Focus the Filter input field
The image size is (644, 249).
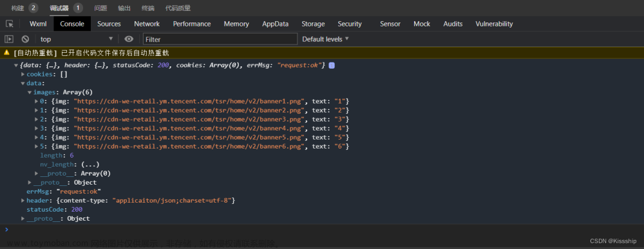(220, 39)
